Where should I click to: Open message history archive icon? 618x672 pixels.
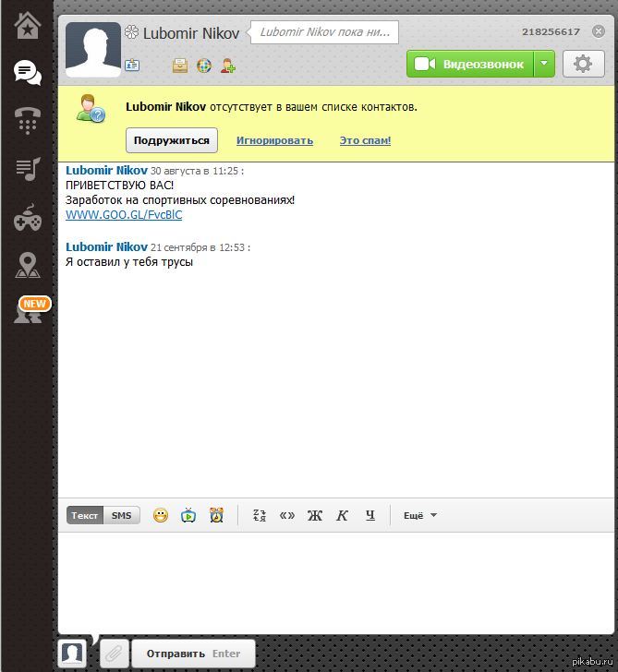coord(180,66)
